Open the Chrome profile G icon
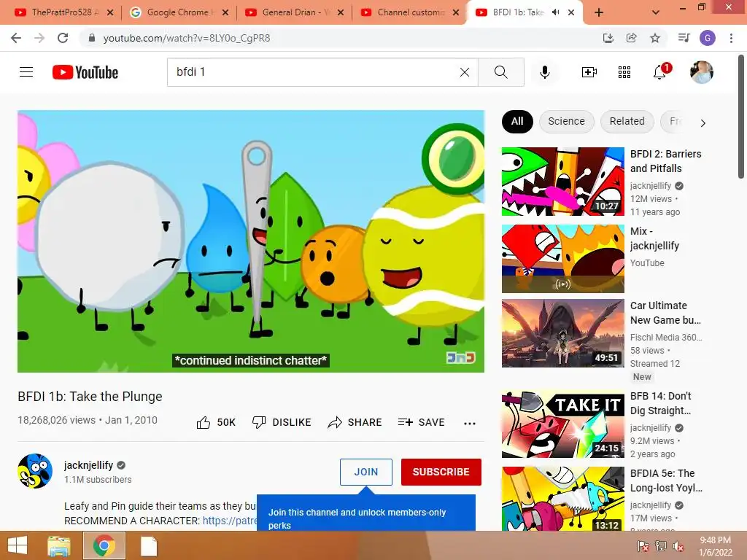Image resolution: width=747 pixels, height=560 pixels. [x=708, y=38]
